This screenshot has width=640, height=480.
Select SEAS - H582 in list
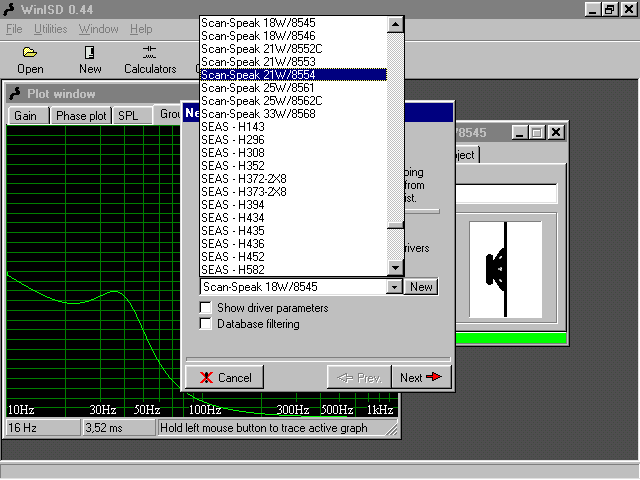(x=293, y=270)
